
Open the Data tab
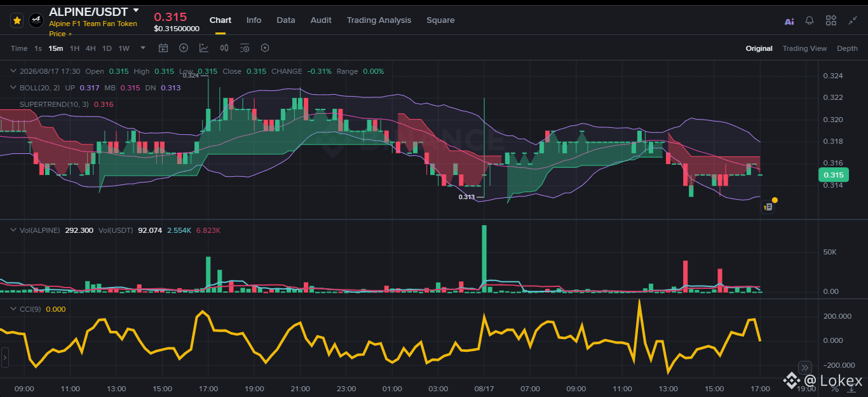[286, 20]
